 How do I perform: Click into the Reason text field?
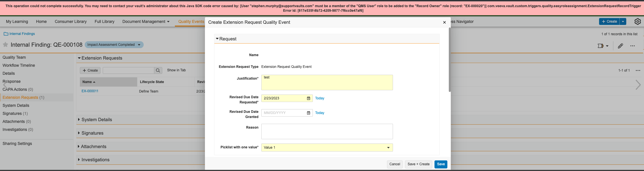(x=327, y=131)
